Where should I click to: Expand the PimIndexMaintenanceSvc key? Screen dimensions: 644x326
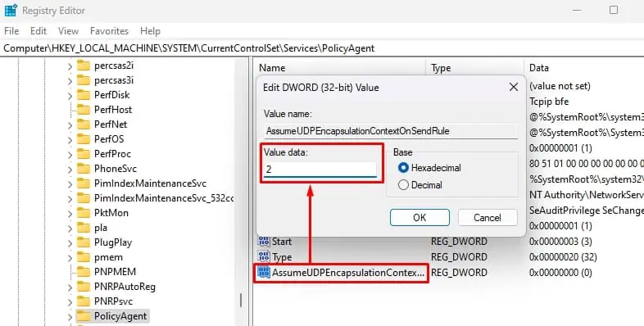tap(70, 184)
